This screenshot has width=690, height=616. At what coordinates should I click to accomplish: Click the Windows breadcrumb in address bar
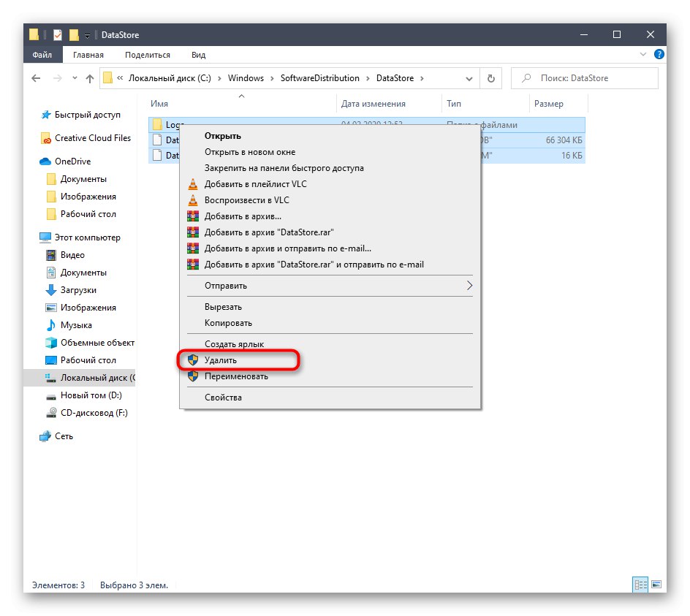click(x=246, y=78)
